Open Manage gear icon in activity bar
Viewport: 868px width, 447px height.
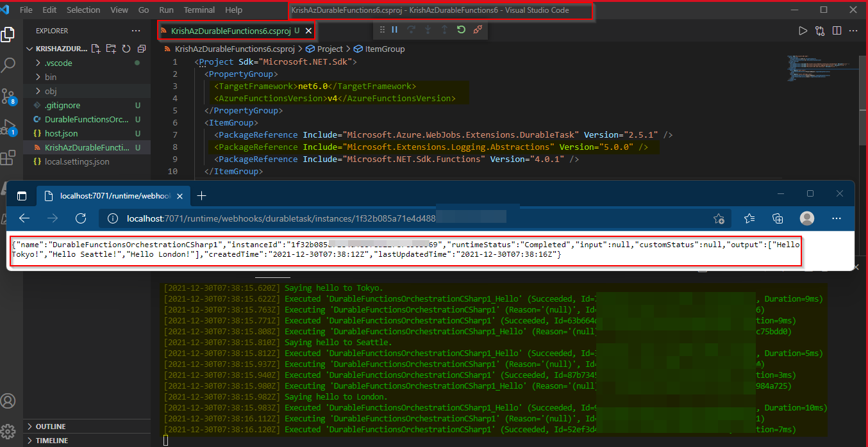pos(8,430)
